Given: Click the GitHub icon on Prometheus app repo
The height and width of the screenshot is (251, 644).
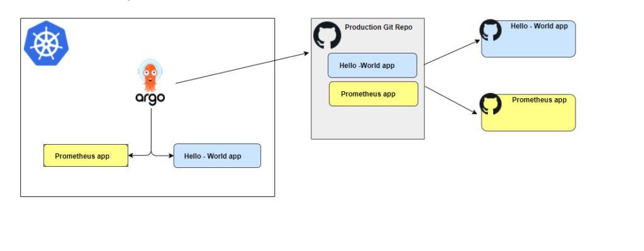Looking at the screenshot, I should point(491,104).
